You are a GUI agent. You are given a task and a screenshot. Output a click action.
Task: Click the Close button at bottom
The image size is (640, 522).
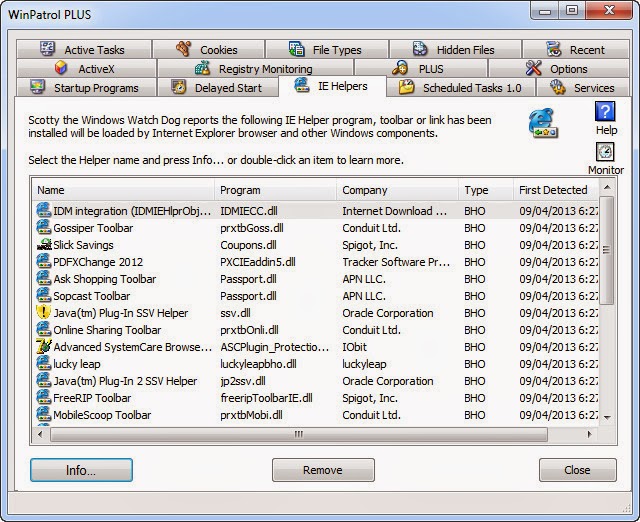578,470
